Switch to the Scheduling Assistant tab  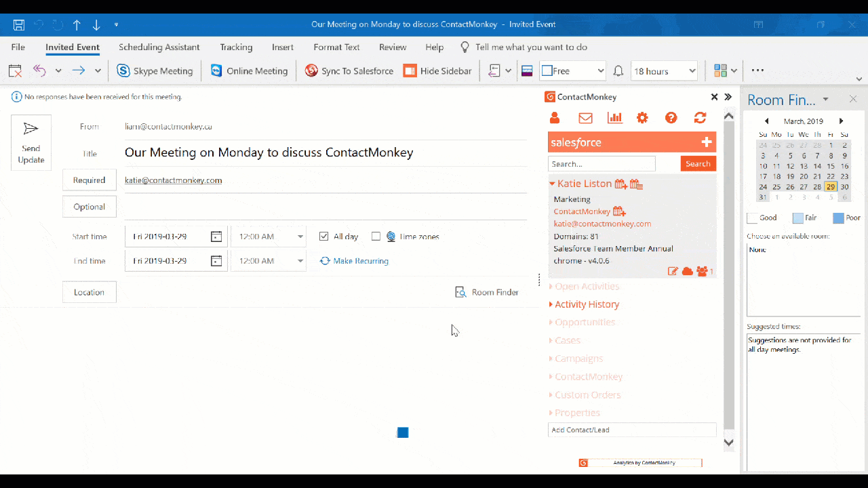click(159, 47)
